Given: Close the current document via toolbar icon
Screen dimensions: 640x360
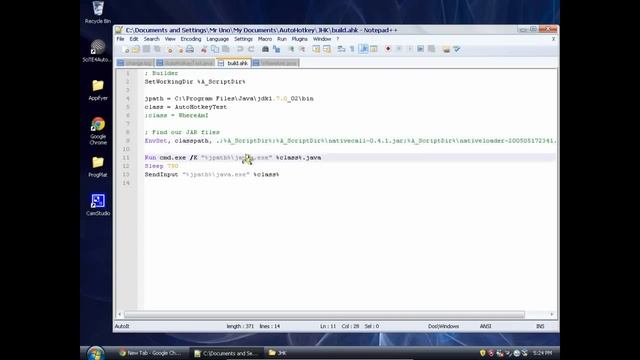Looking at the screenshot, I should click(169, 49).
